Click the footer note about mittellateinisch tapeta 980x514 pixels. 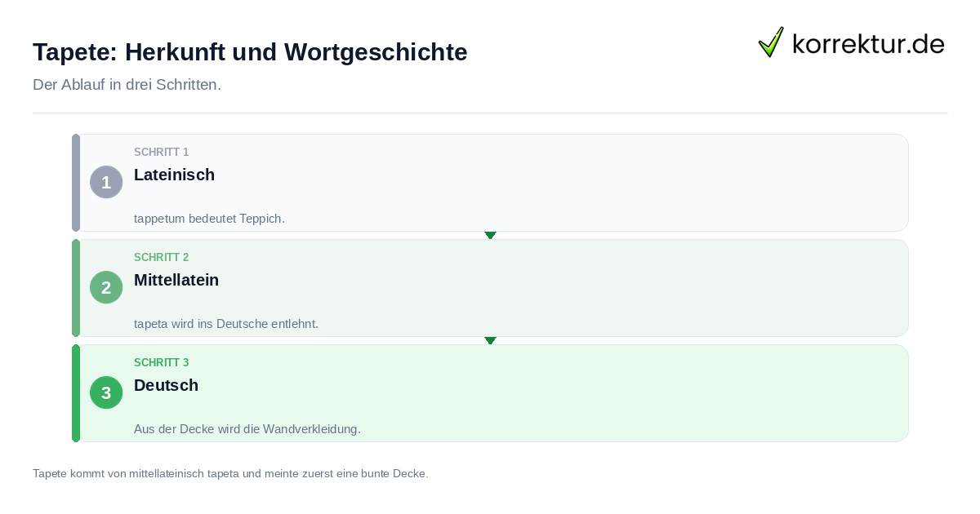[x=230, y=473]
